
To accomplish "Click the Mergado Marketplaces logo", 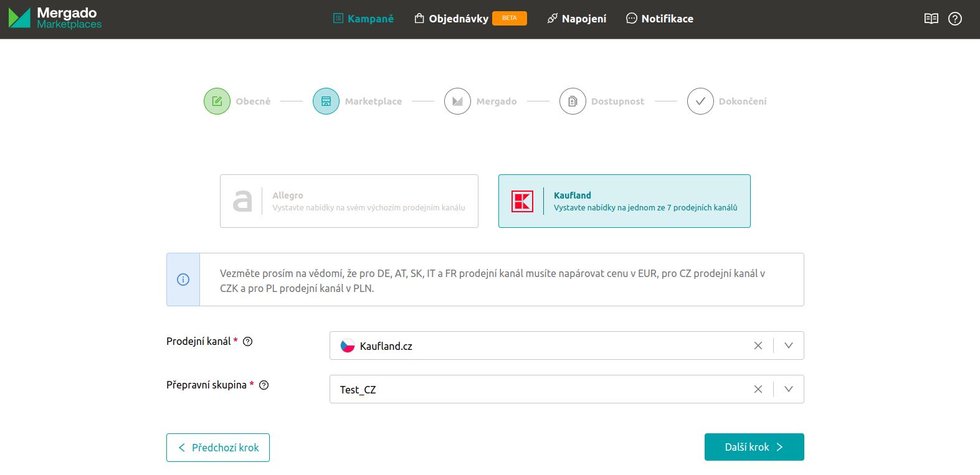I will [55, 18].
